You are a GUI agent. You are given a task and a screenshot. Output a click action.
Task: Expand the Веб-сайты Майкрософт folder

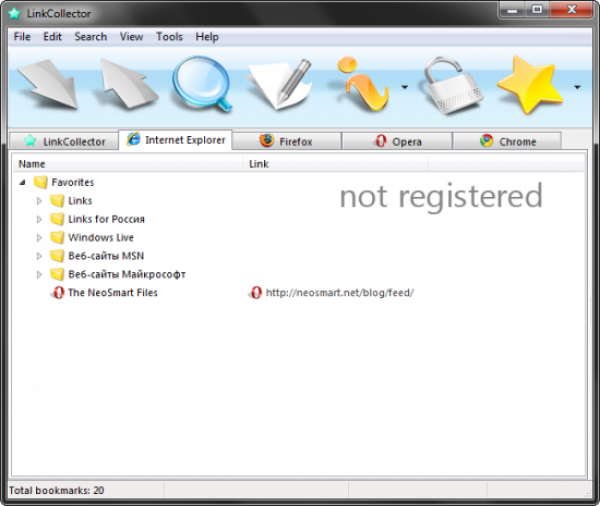[39, 274]
